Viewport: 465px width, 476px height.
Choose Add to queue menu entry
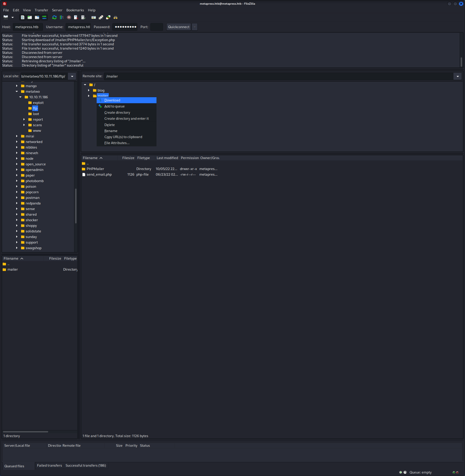pyautogui.click(x=126, y=106)
